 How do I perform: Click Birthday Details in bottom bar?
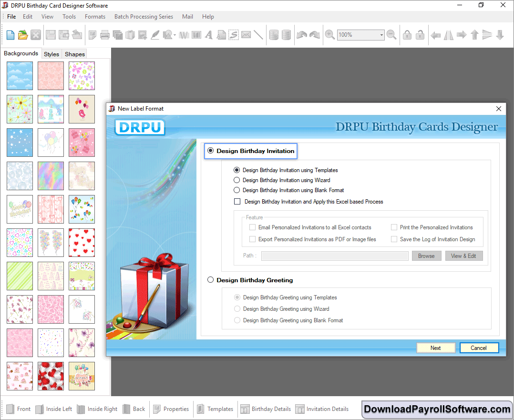tap(266, 409)
